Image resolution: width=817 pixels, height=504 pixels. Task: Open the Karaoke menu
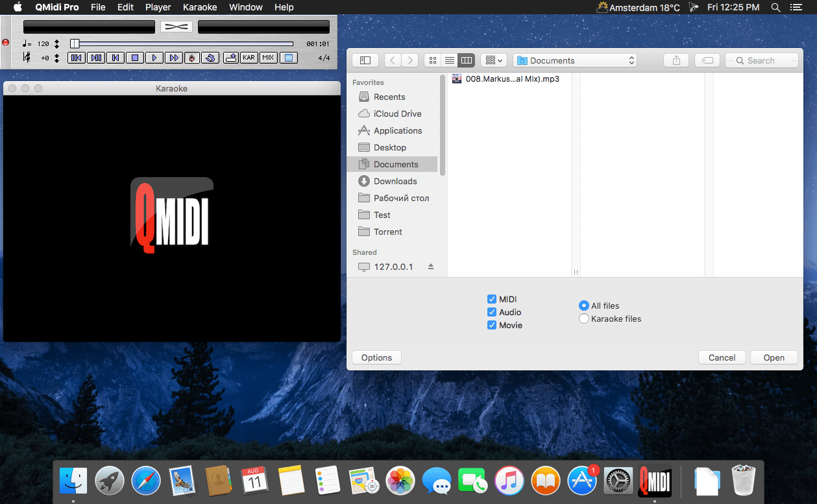pyautogui.click(x=200, y=7)
